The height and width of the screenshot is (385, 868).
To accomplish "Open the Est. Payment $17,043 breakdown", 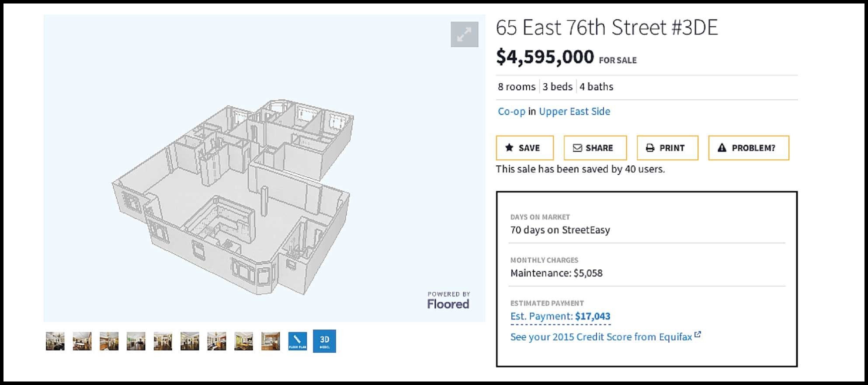I will coord(560,316).
